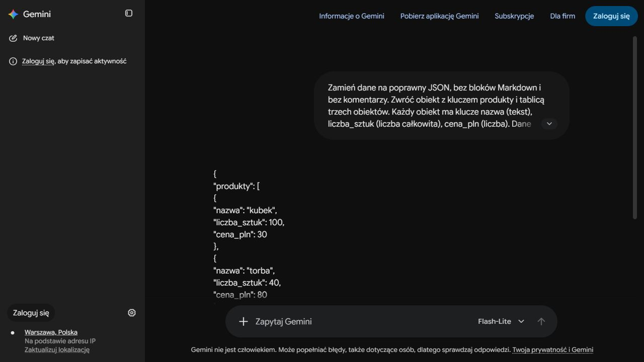Click the "liczba_sztuk": 40, line
The height and width of the screenshot is (362, 644).
(247, 283)
